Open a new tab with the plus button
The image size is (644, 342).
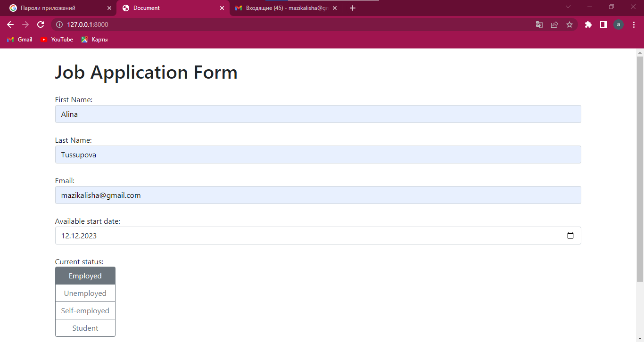coord(352,8)
